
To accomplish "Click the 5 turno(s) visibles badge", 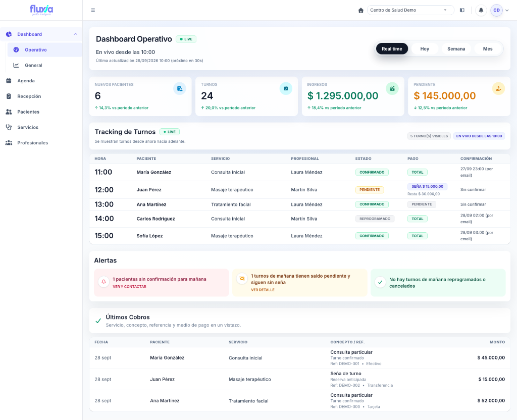I will point(429,136).
